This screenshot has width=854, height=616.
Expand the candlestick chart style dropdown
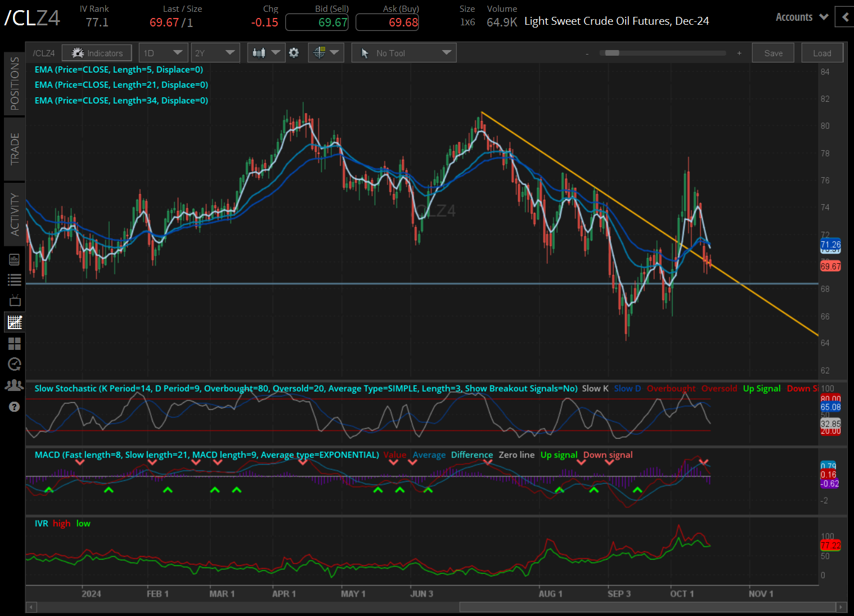click(x=266, y=53)
